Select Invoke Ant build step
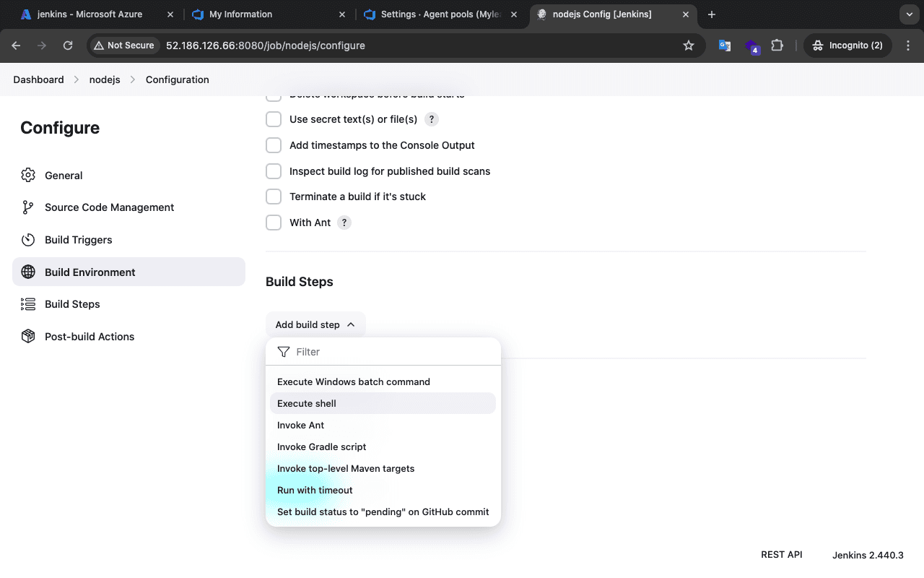Image resolution: width=924 pixels, height=578 pixels. (383, 425)
